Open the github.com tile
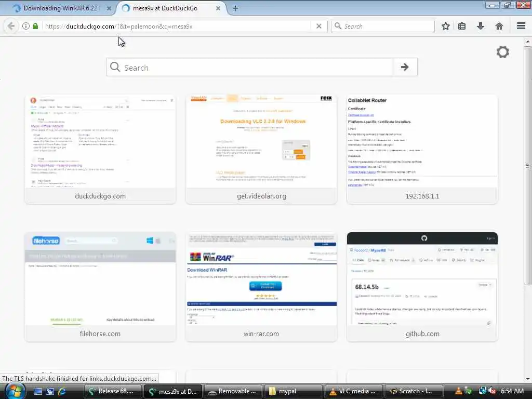 [x=422, y=287]
